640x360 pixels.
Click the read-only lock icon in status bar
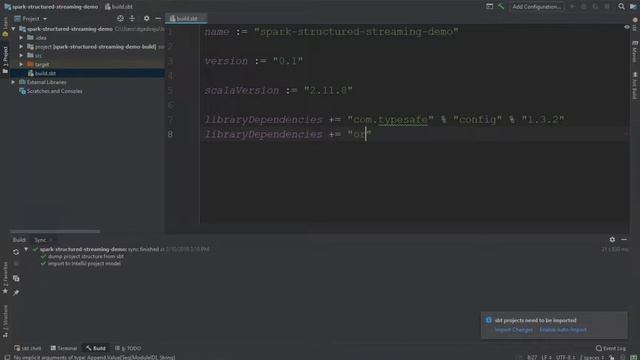[x=612, y=357]
